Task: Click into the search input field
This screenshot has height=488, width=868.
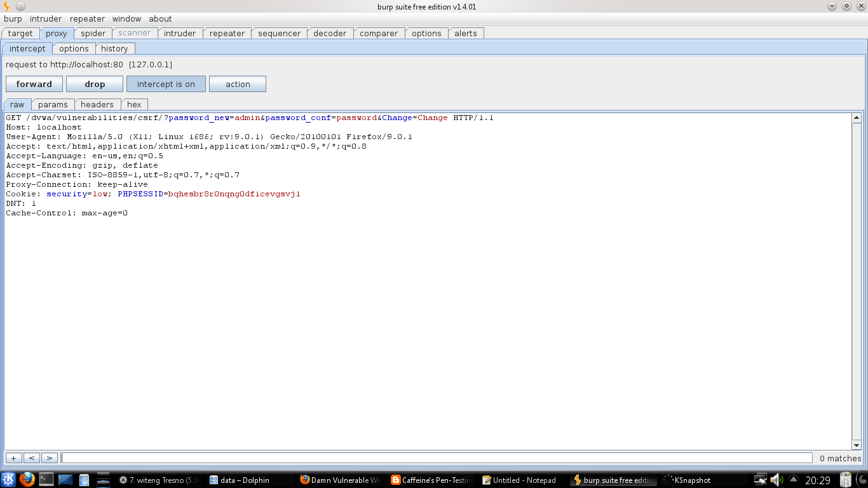Action: 437,457
